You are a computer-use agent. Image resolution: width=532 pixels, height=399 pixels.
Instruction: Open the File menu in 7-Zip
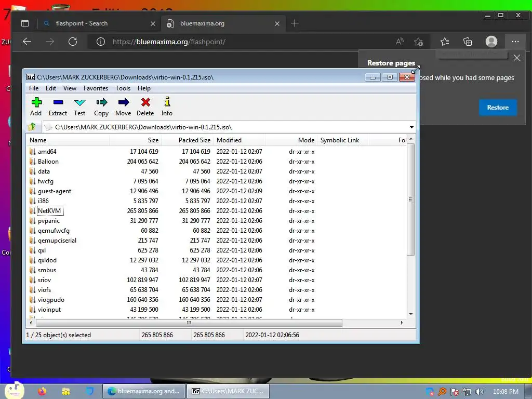[34, 88]
